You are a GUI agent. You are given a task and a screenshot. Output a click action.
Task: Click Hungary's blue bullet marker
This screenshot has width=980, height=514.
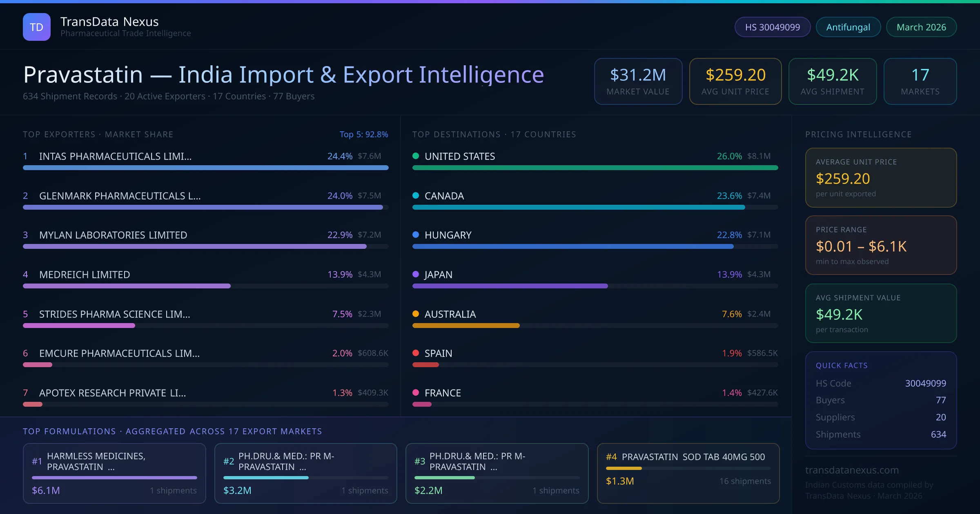(415, 235)
